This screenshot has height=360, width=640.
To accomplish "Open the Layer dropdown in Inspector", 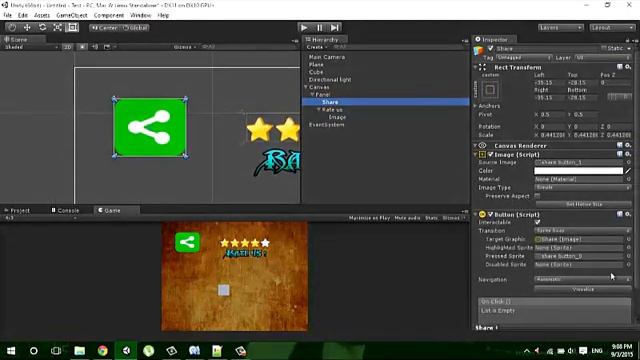I will point(602,58).
